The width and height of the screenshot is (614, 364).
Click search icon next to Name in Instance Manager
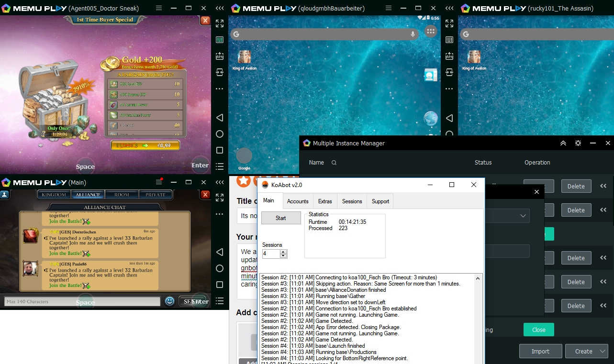click(x=334, y=163)
